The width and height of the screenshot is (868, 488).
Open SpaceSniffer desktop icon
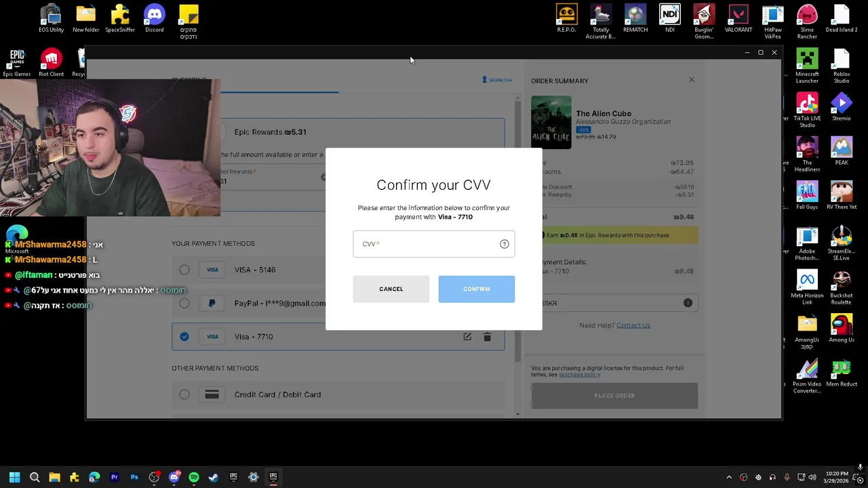tap(120, 18)
